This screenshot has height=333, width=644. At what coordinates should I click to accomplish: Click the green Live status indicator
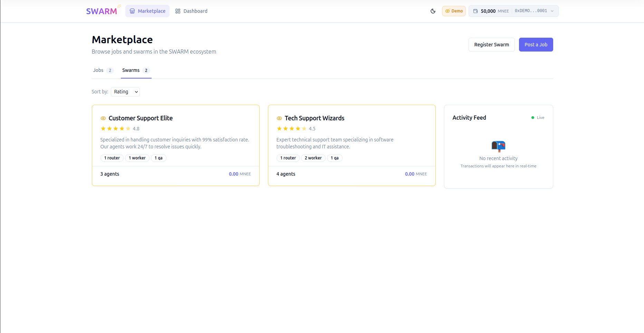pyautogui.click(x=538, y=118)
